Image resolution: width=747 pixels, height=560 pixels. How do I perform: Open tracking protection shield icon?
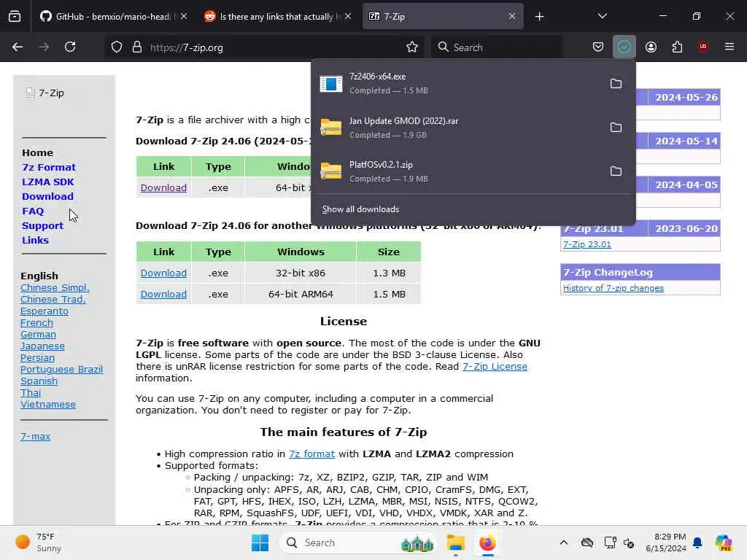[x=117, y=47]
